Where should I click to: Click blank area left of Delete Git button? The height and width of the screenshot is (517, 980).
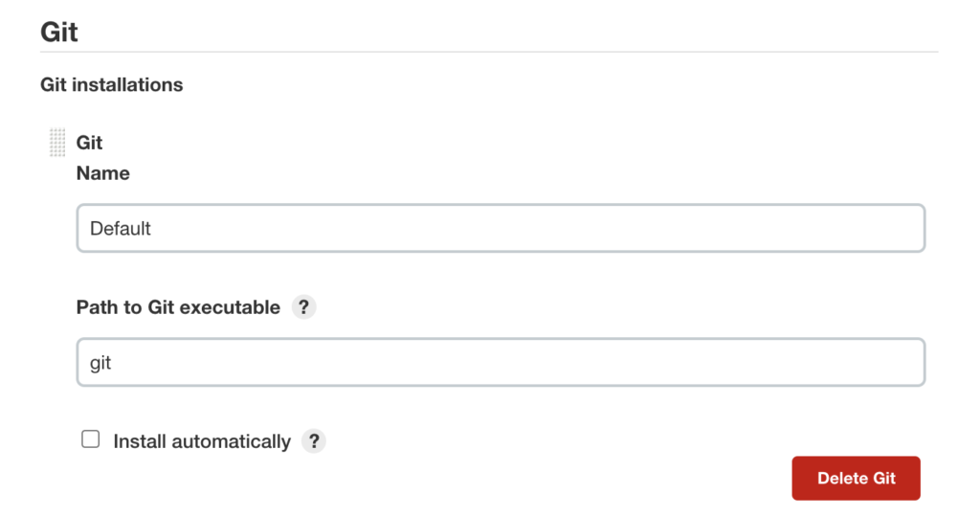pyautogui.click(x=574, y=478)
